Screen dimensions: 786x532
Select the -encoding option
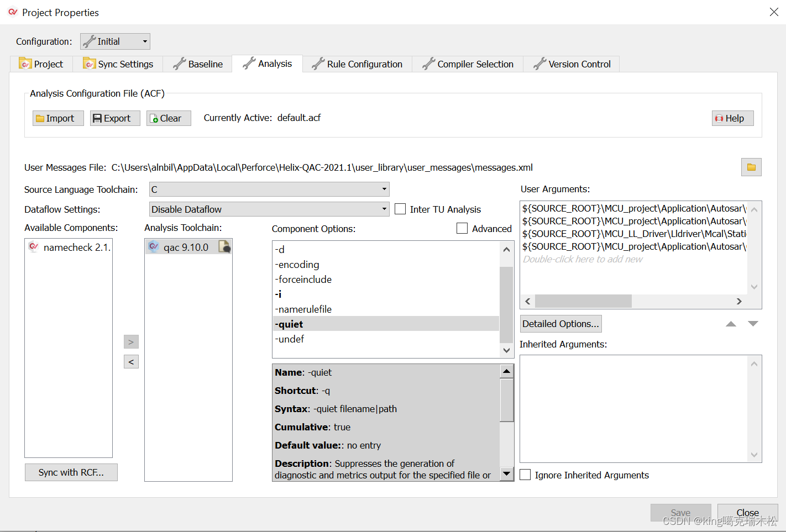pyautogui.click(x=386, y=264)
